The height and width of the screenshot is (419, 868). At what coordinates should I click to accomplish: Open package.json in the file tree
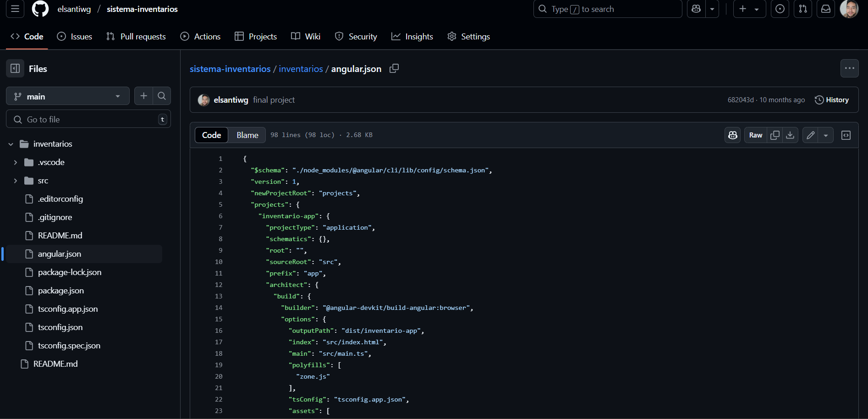[x=61, y=291]
